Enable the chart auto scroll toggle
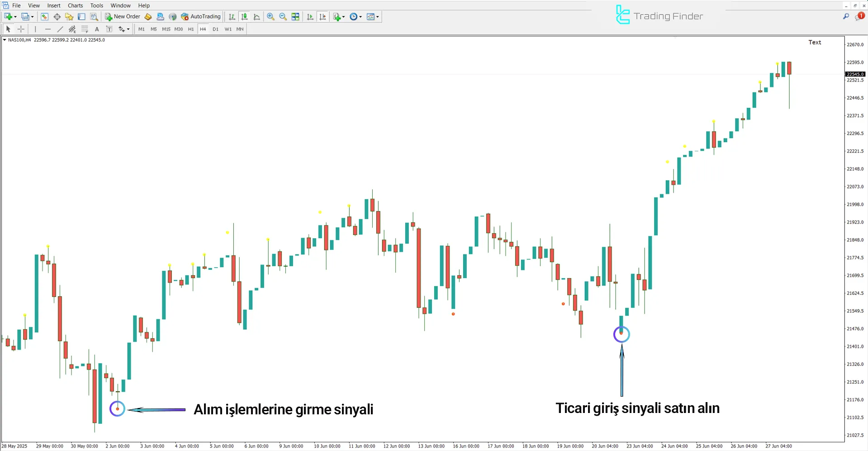 [310, 17]
